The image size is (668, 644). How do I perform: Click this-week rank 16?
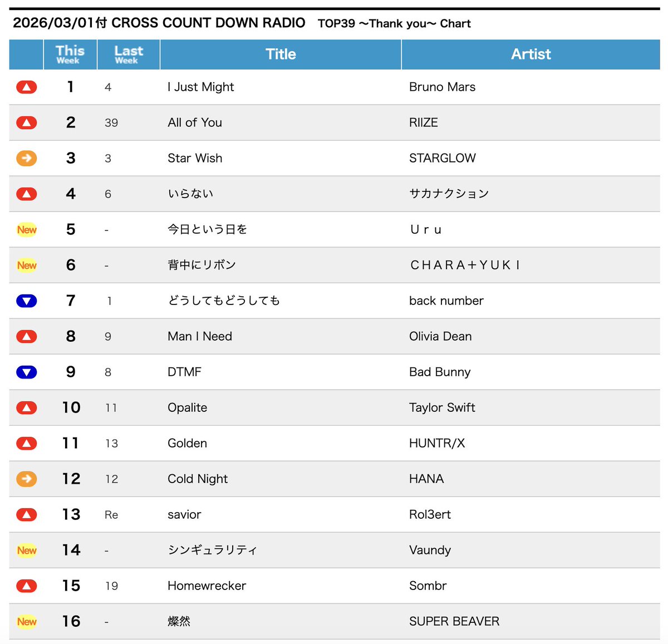click(71, 621)
